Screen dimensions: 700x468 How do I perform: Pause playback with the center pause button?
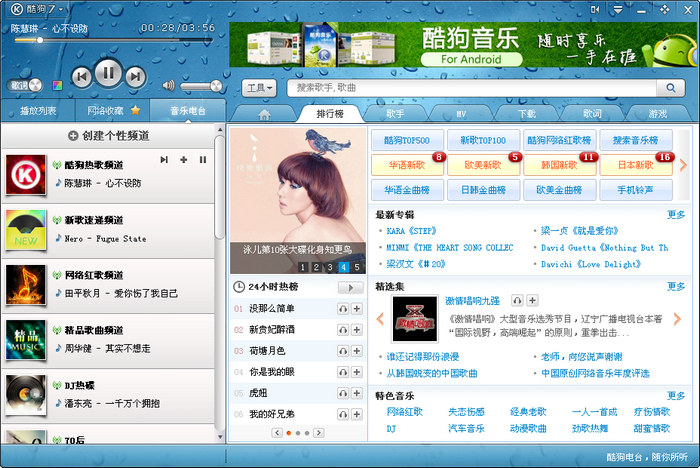(108, 73)
